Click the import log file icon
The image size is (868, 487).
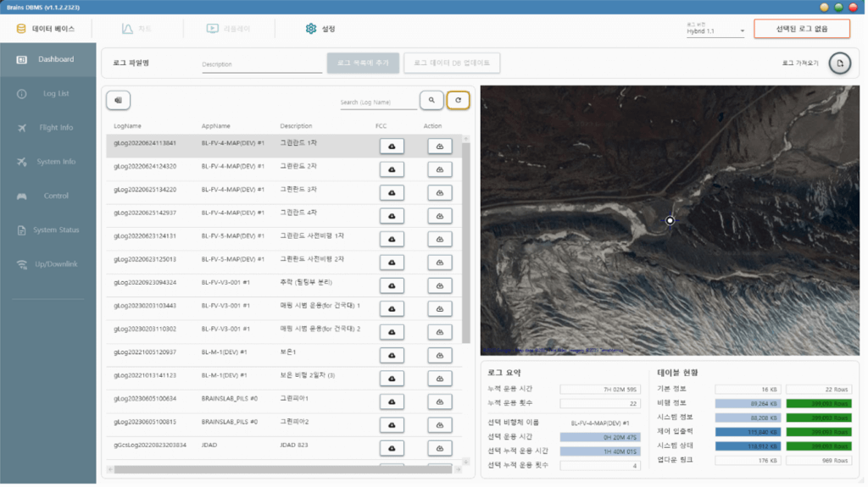pos(838,64)
